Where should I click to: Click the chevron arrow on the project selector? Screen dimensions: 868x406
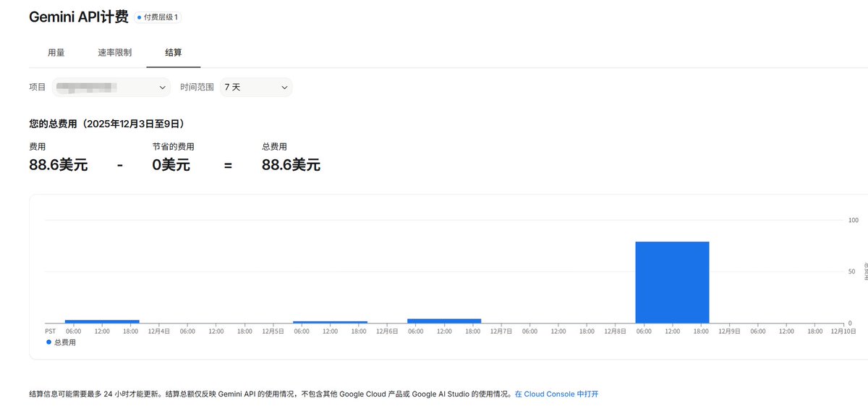[x=162, y=88]
